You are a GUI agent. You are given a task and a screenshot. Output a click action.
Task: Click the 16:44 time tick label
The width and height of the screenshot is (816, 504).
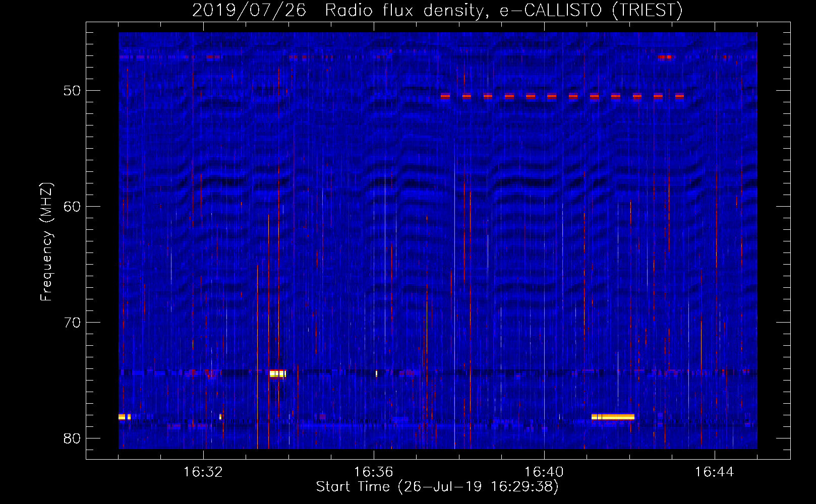pyautogui.click(x=715, y=472)
